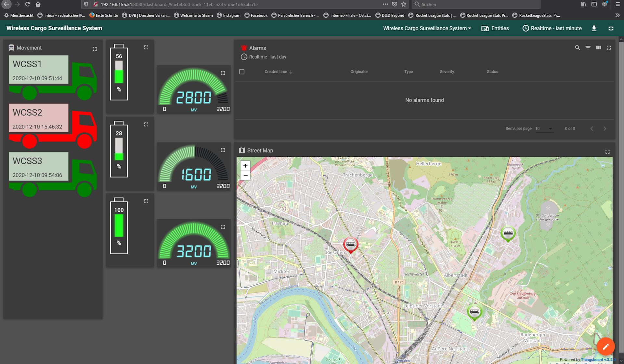Open the Realtime - last minute time window
The height and width of the screenshot is (364, 624).
(x=552, y=28)
